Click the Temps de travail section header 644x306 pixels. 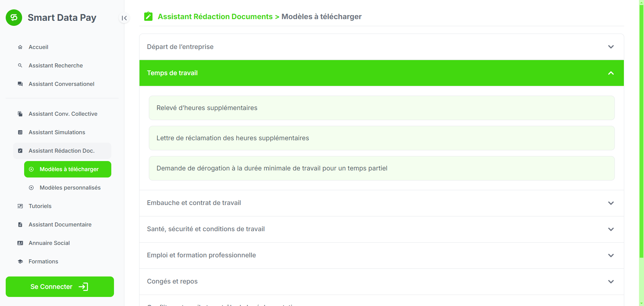click(382, 73)
